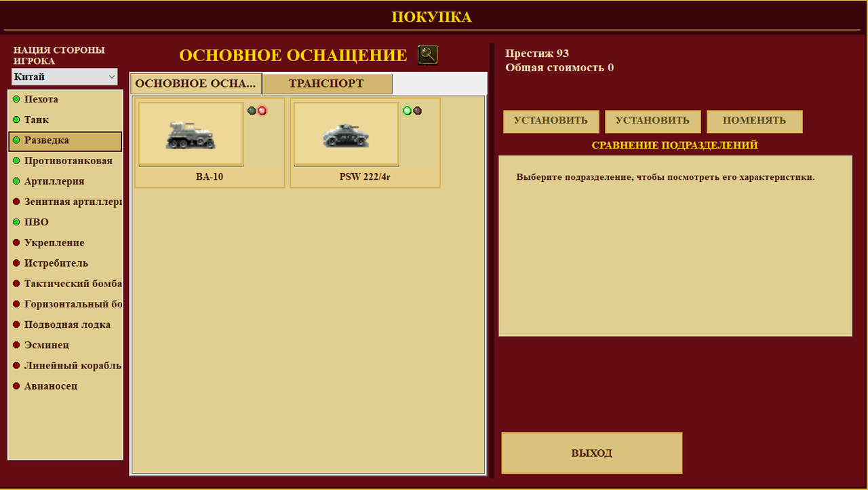Open the Китай nation dropdown

[x=64, y=77]
